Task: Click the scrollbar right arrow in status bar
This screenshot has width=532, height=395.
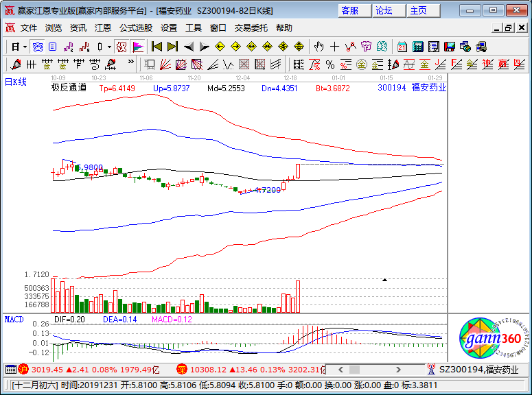Action: [398, 370]
